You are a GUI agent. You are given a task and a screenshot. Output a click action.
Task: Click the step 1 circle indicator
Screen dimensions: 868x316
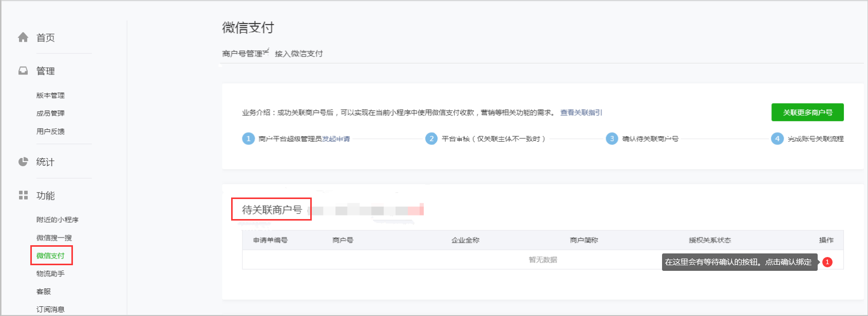(x=249, y=139)
